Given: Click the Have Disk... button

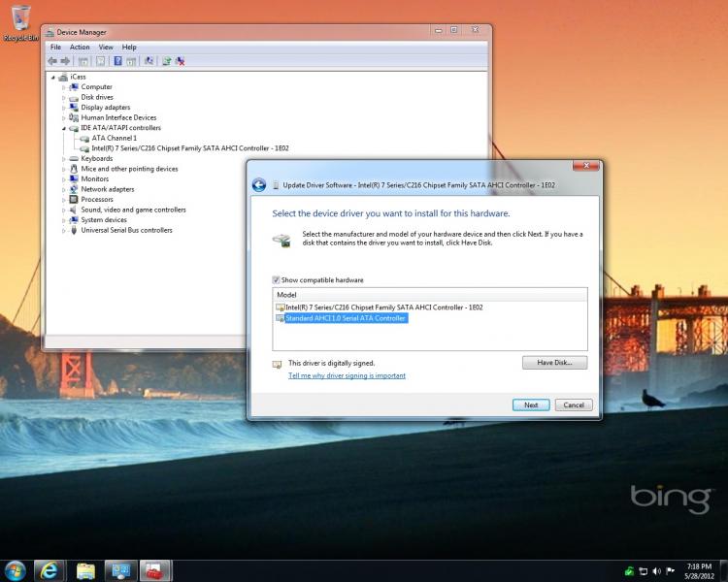Looking at the screenshot, I should (555, 363).
